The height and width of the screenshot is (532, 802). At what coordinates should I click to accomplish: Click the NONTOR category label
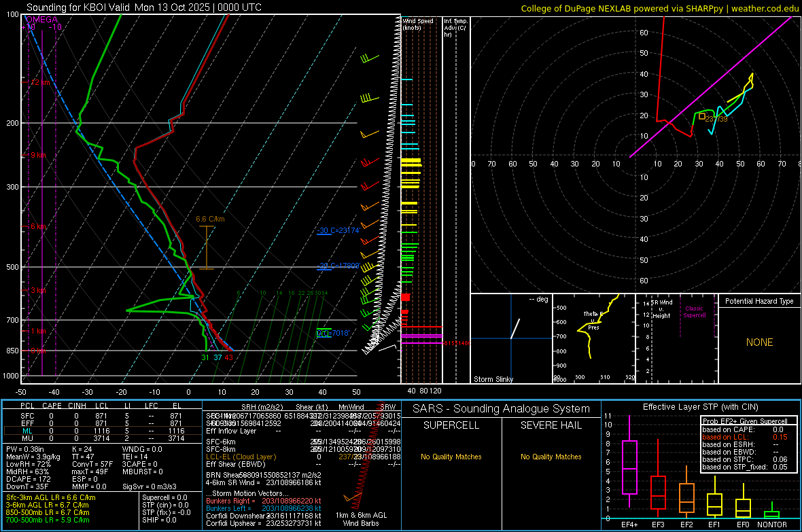(x=772, y=525)
